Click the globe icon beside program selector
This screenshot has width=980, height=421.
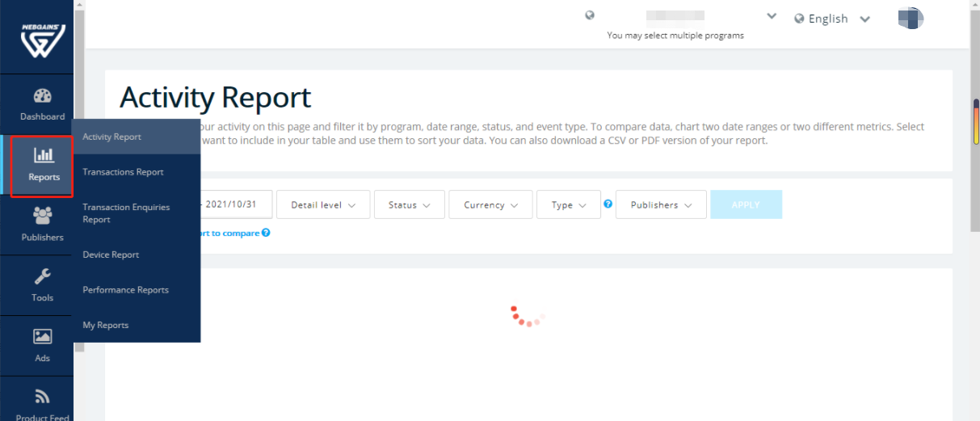tap(590, 15)
